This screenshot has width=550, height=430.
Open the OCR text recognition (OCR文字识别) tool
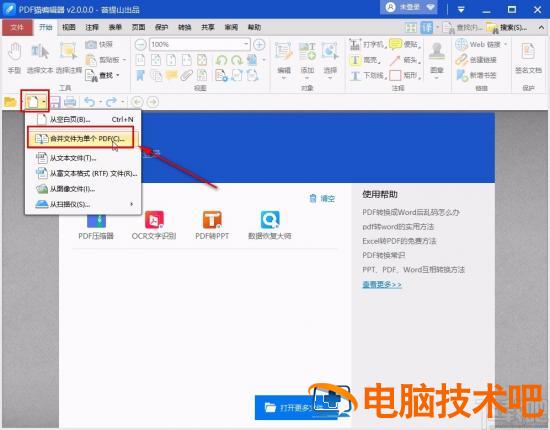154,225
